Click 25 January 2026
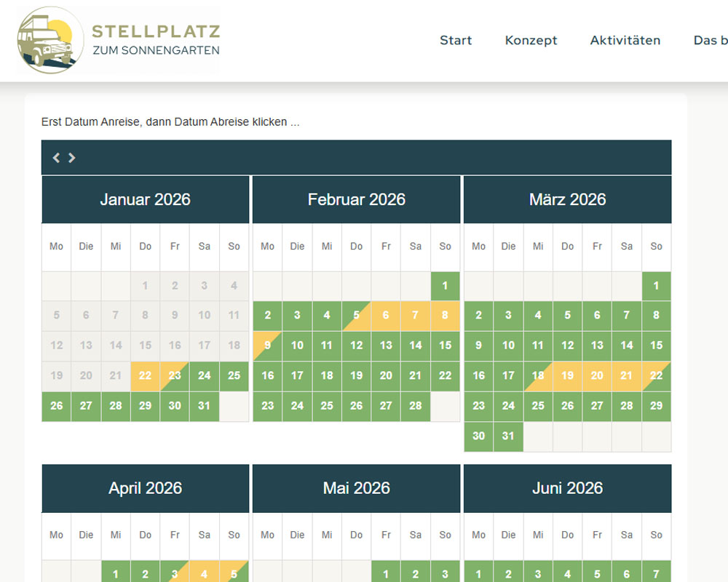Viewport: 728px width, 582px height. (x=234, y=376)
